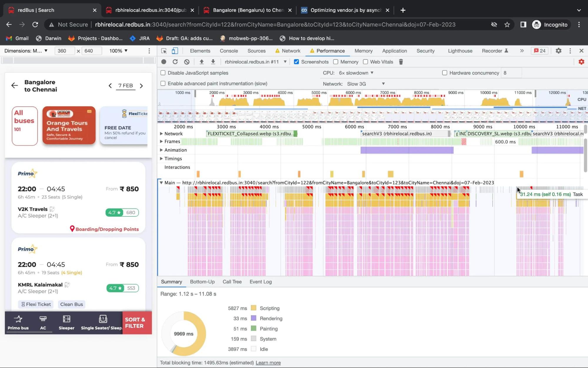The image size is (588, 368).
Task: Click the Summary donut chart area
Action: (184, 333)
